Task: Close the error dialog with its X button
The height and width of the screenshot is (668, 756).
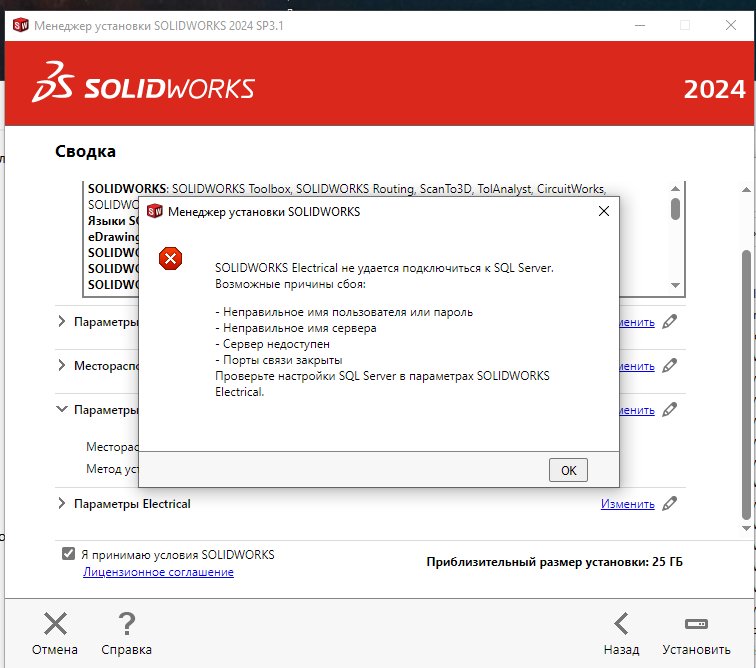Action: 603,212
